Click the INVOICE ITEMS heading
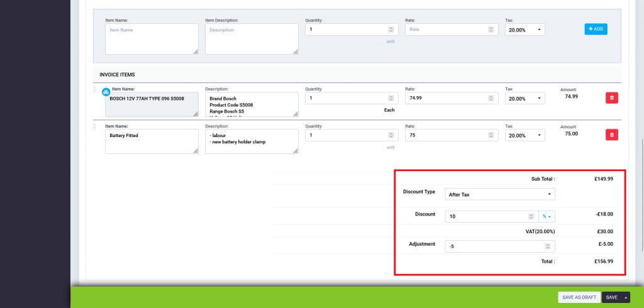This screenshot has width=644, height=308. tap(117, 75)
